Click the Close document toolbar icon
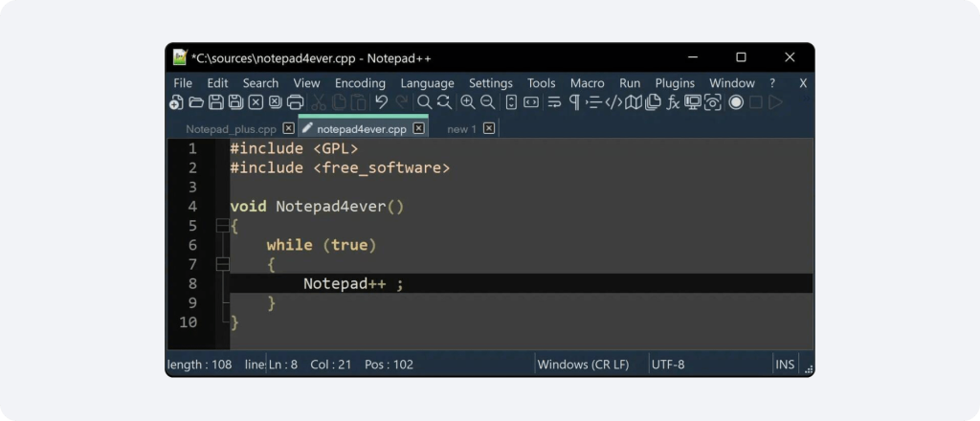The width and height of the screenshot is (980, 421). coord(256,102)
